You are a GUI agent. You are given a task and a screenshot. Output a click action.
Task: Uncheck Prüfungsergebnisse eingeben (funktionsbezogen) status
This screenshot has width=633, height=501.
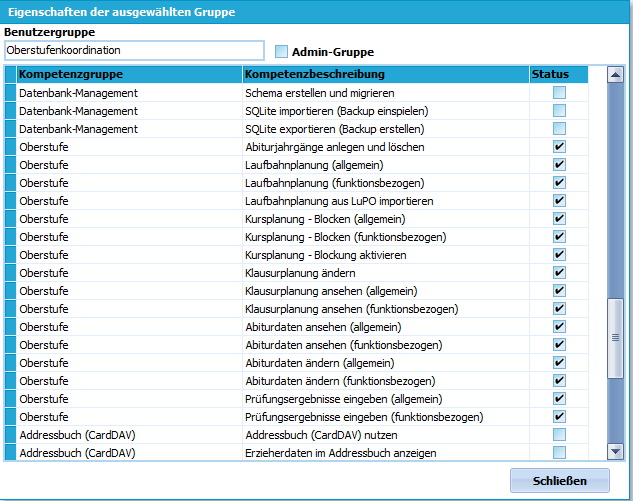click(x=559, y=417)
